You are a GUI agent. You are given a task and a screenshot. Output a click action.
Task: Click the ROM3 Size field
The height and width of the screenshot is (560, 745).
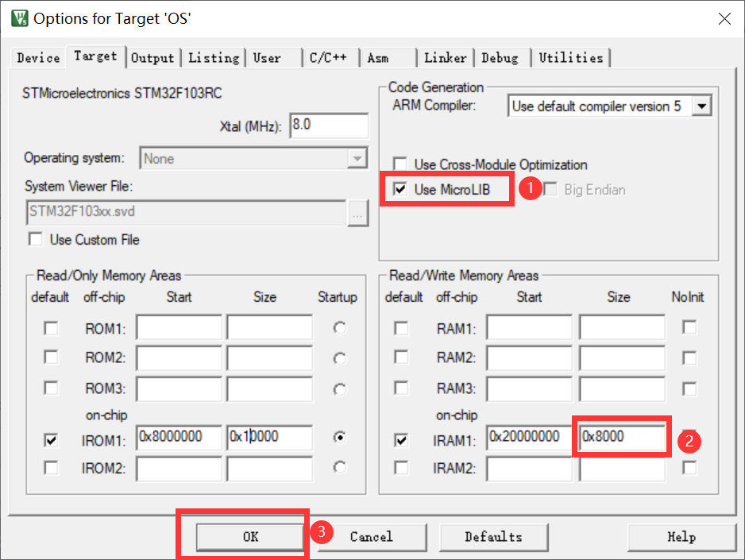pos(269,388)
